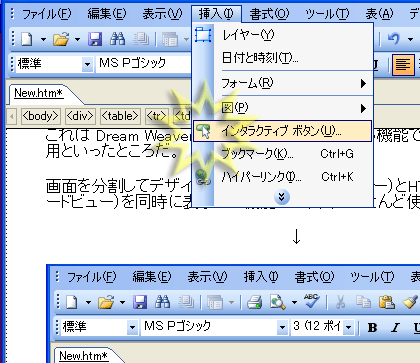Open arrow beside New page icon, lower window
The height and width of the screenshot is (363, 420).
click(x=88, y=302)
